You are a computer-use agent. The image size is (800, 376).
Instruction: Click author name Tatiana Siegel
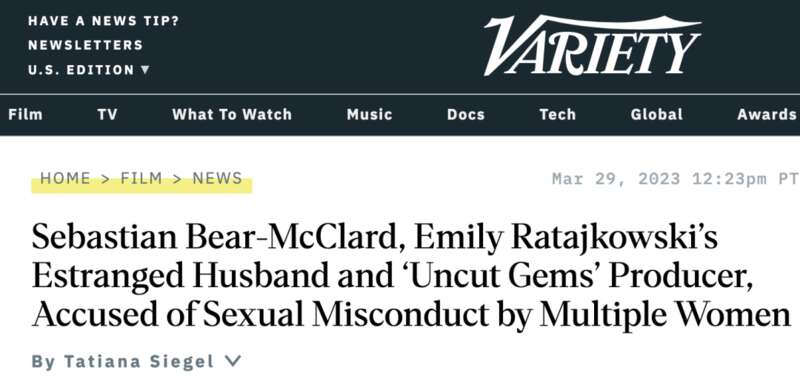click(x=139, y=362)
